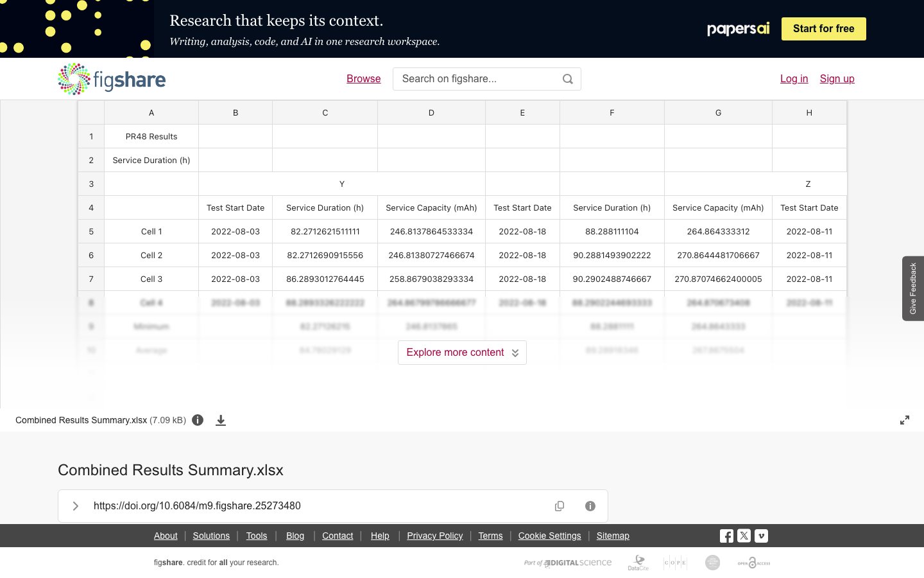The width and height of the screenshot is (924, 578).
Task: Click the info icon in the DOI box
Action: tap(590, 506)
